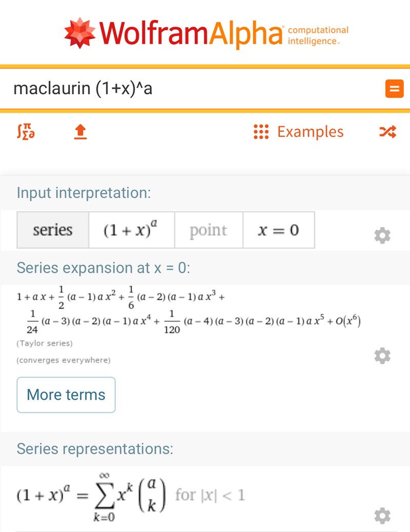This screenshot has width=410, height=532.
Task: Click the upload arrow icon
Action: 80,132
